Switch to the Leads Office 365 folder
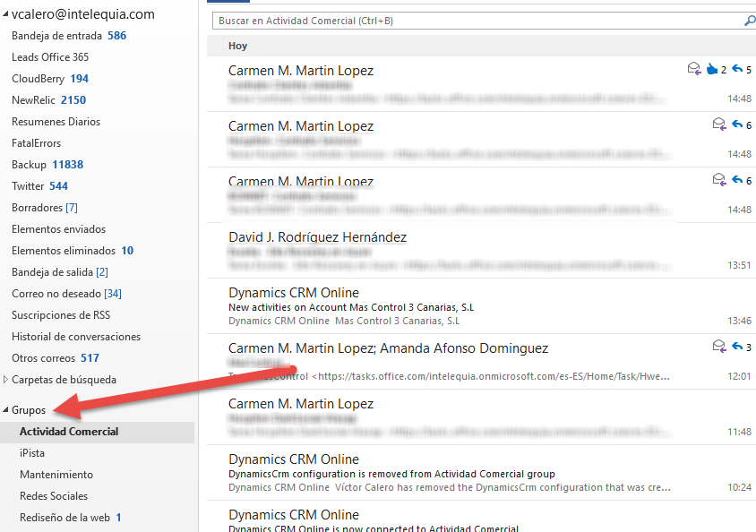The height and width of the screenshot is (532, 756). (48, 56)
